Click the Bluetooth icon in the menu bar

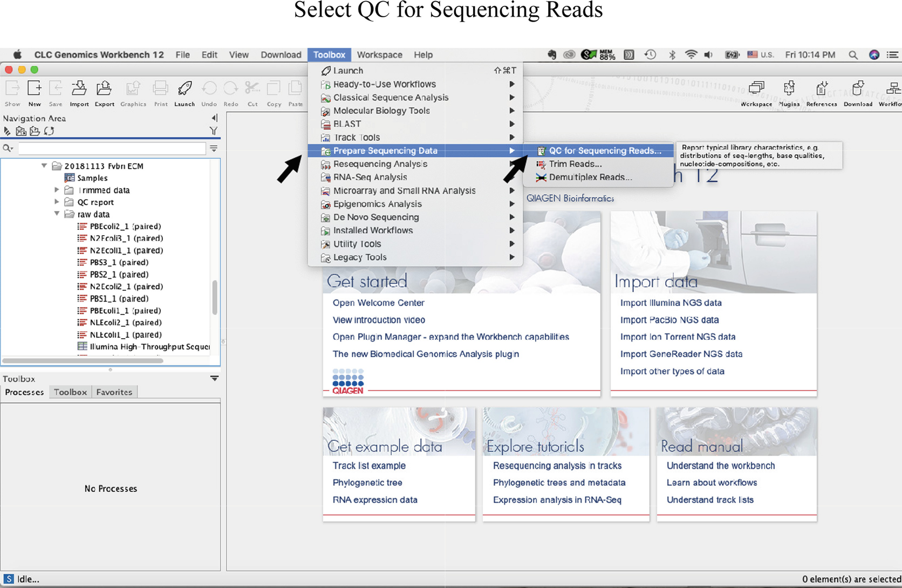click(672, 54)
